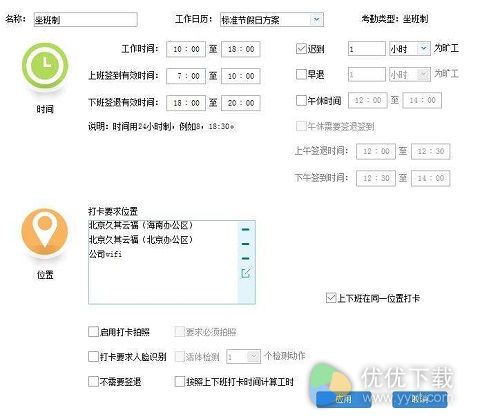This screenshot has width=480, height=419.
Task: Toggle 上下班在同一位置打卡 checkbox
Action: coord(331,298)
